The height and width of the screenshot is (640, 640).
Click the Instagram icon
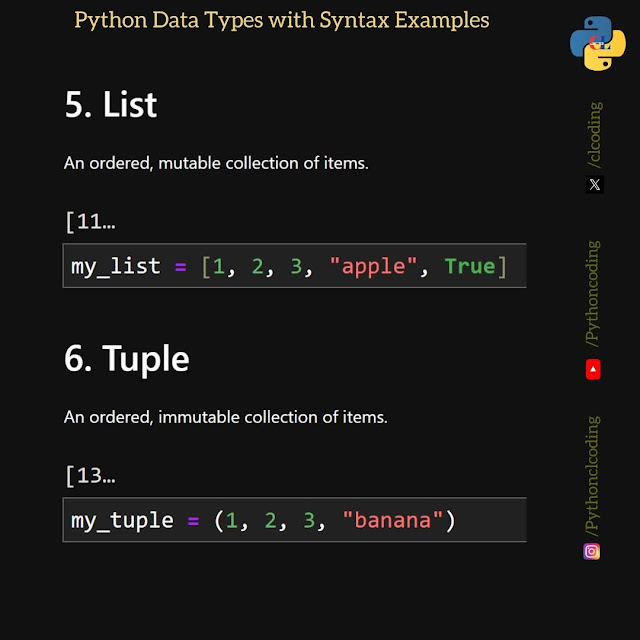(591, 551)
